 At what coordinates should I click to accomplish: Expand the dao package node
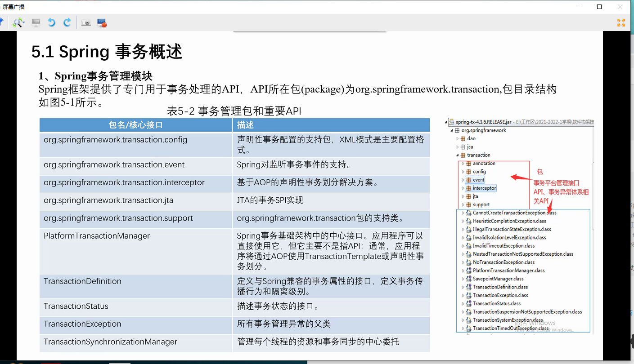point(457,138)
